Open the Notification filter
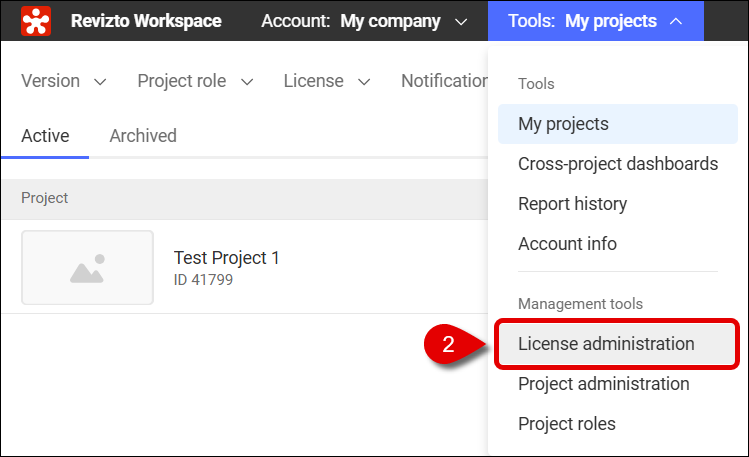 click(444, 81)
